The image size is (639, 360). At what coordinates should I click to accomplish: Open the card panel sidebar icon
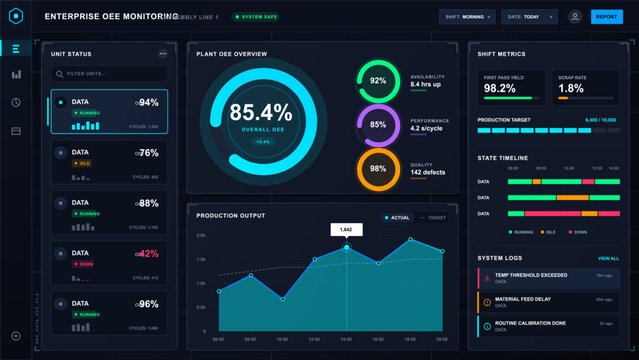pos(16,131)
